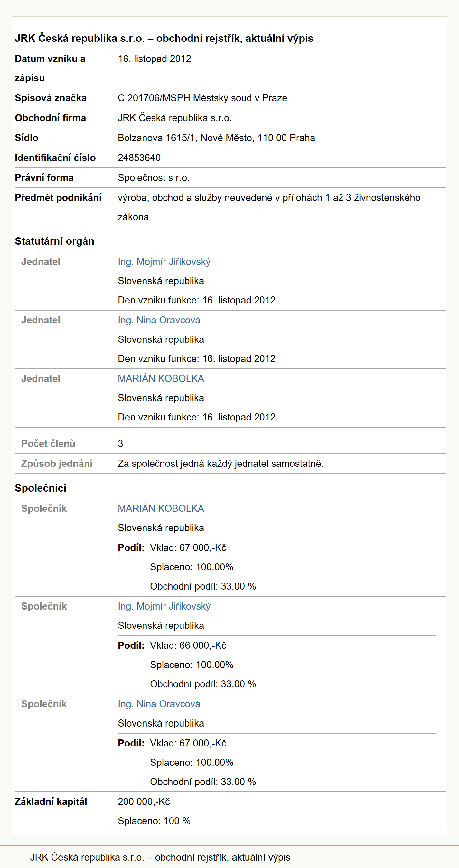Viewport: 459px width, 868px height.
Task: Click the Vklad 66 000,-Kč entry
Action: 188,645
